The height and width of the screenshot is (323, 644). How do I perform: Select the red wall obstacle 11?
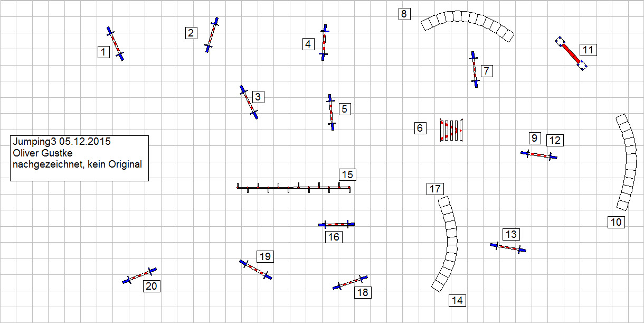click(571, 53)
